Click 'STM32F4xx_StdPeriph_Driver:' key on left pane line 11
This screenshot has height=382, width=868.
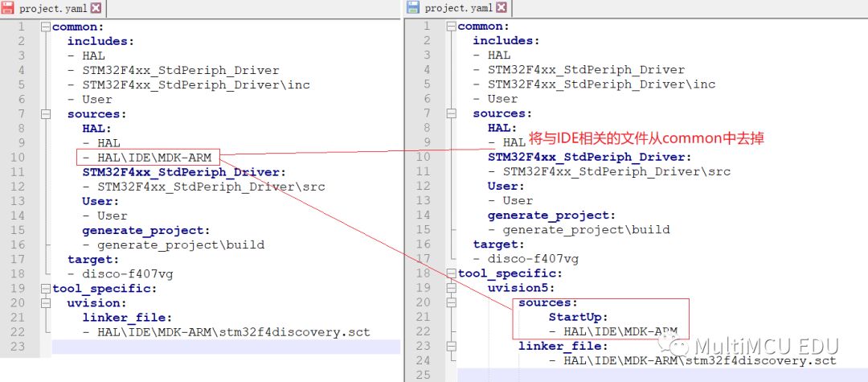tap(184, 172)
